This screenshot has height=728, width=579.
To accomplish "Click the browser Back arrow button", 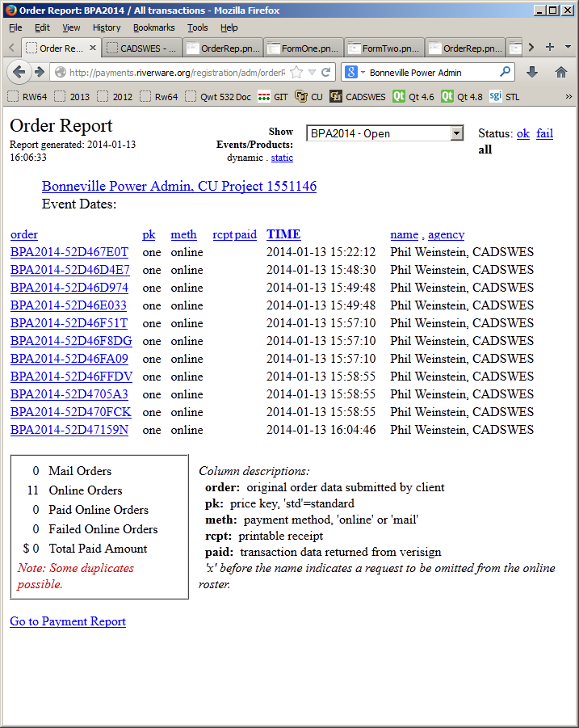I will [x=19, y=72].
